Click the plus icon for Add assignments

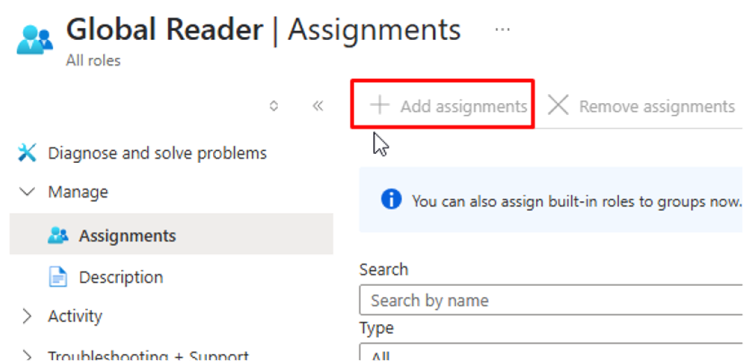pyautogui.click(x=380, y=105)
